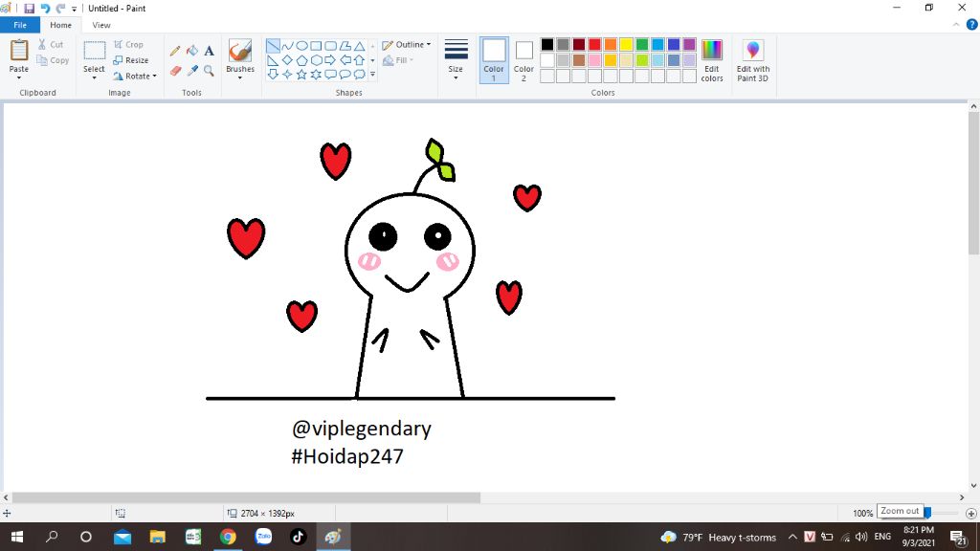Open the Paste dropdown arrow
Screen dimensions: 980x551
click(x=19, y=78)
